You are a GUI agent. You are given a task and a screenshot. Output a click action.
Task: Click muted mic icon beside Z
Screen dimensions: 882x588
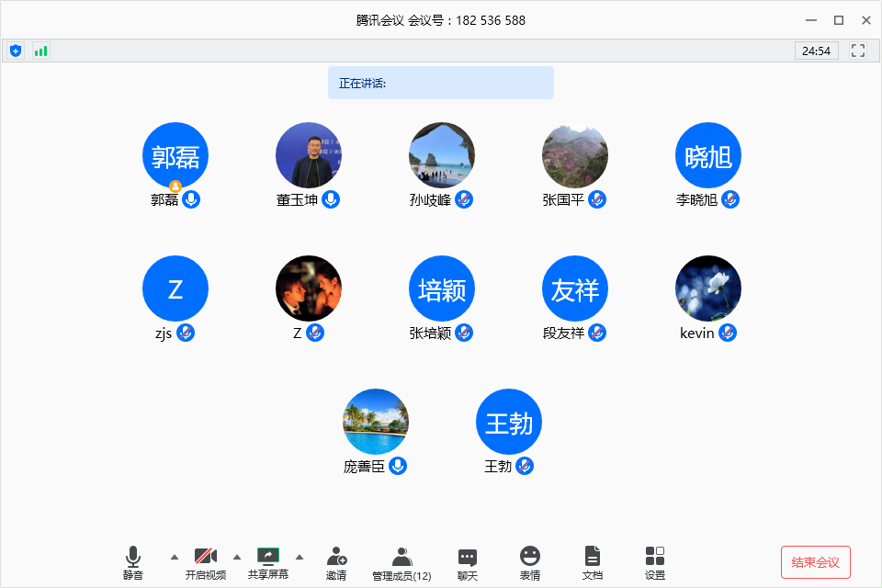(x=315, y=333)
